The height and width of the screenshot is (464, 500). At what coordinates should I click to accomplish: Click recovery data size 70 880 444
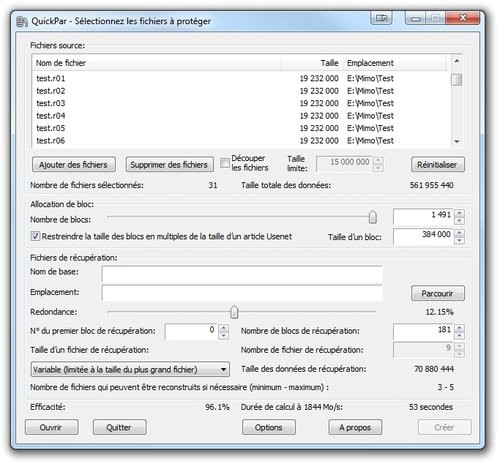coord(434,369)
